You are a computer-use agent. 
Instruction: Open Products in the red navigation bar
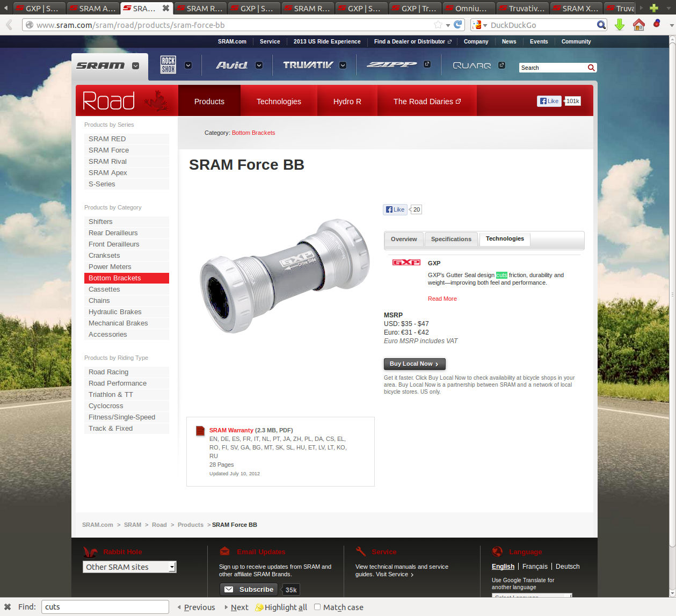click(209, 101)
